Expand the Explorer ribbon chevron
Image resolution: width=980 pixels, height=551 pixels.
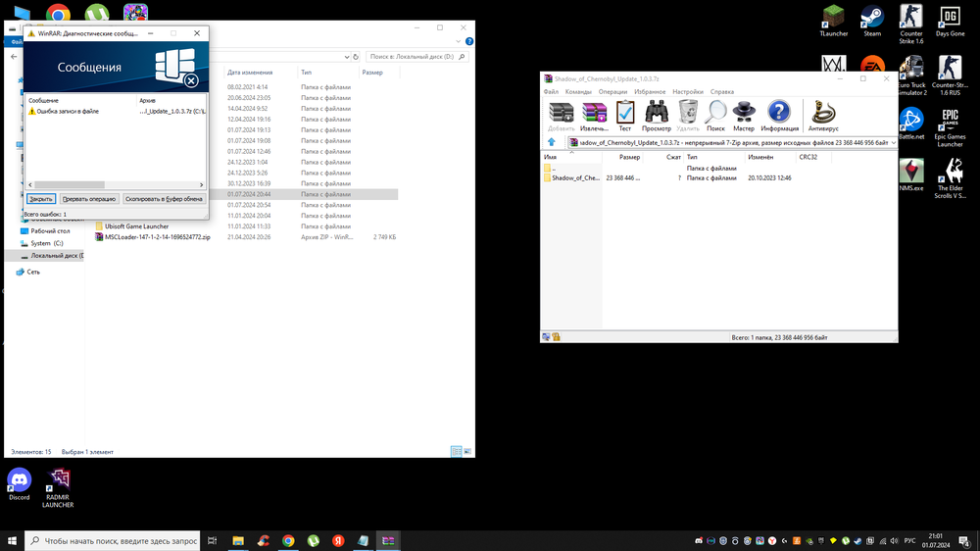pos(458,41)
